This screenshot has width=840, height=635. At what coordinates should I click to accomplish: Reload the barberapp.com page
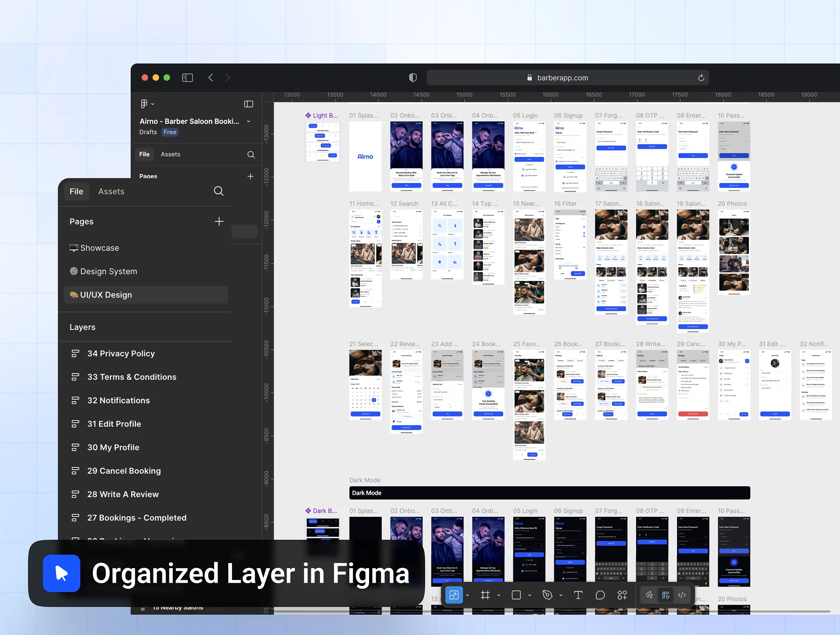coord(701,78)
